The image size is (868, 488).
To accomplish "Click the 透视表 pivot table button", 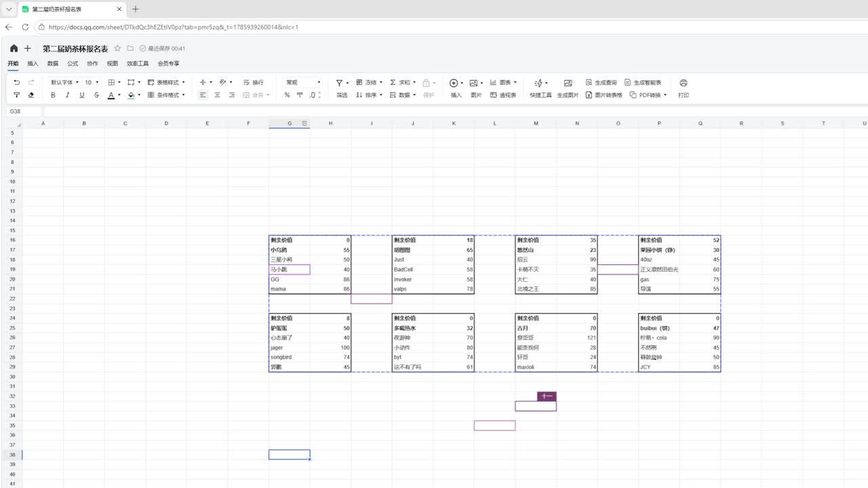I will 503,96.
